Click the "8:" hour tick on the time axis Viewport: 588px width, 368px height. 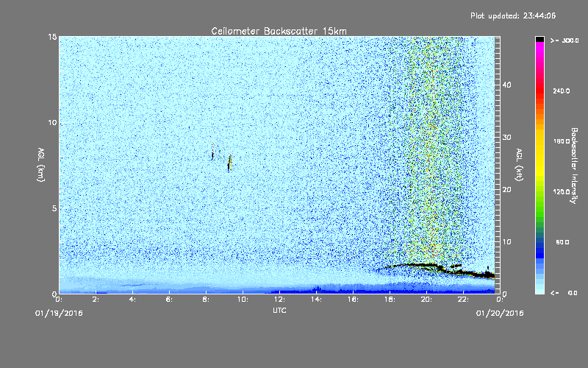click(x=206, y=300)
